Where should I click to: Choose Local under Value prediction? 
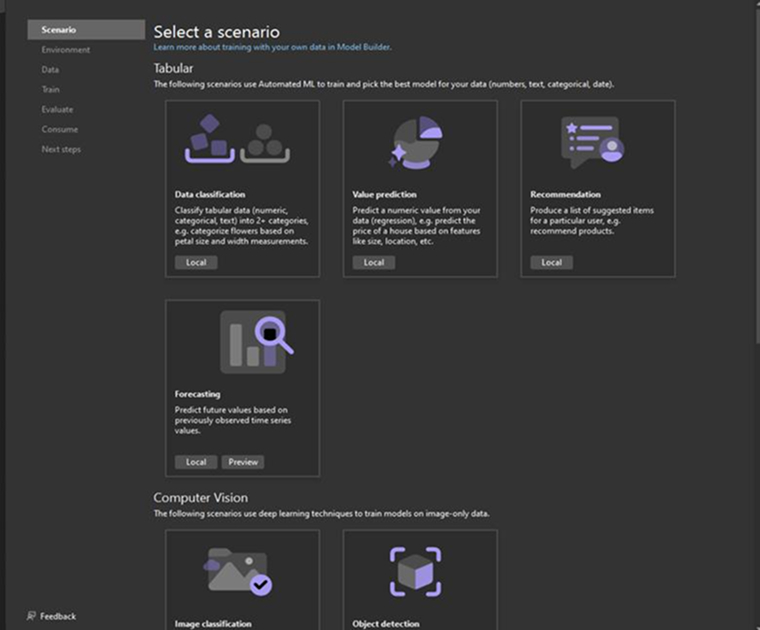(x=374, y=262)
